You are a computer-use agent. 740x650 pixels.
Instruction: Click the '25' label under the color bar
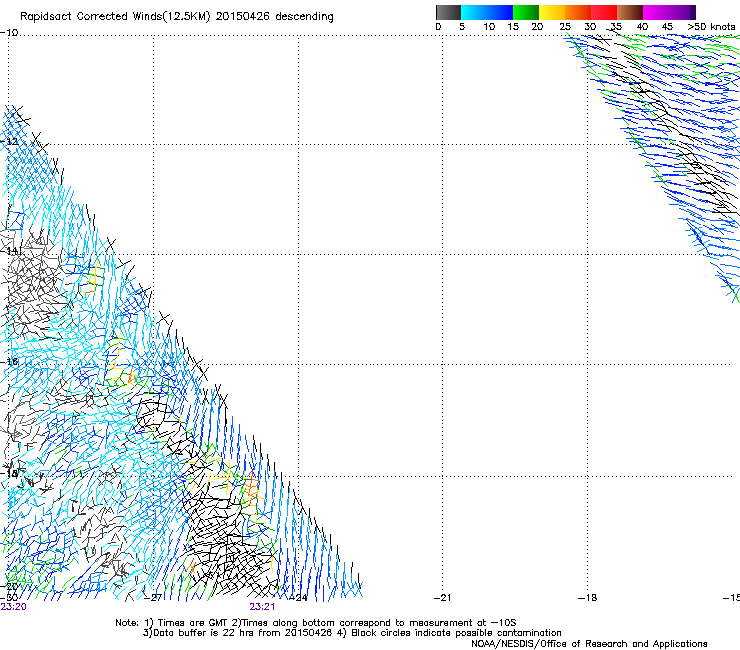[x=565, y=27]
